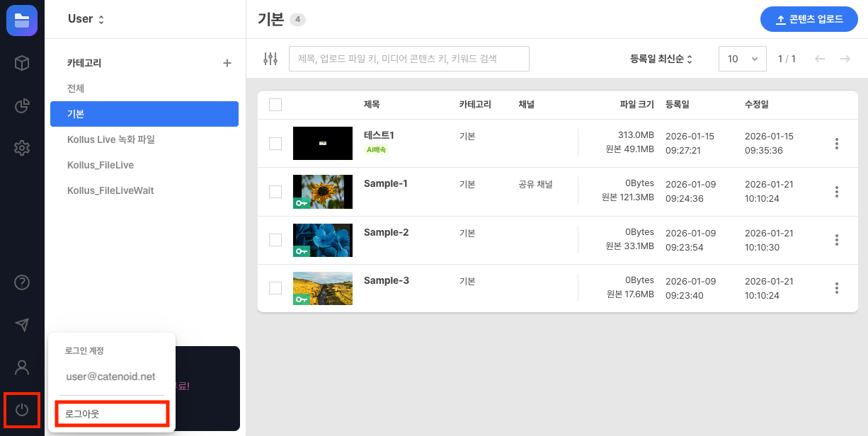Toggle the select-all checkbox in table header

(275, 105)
